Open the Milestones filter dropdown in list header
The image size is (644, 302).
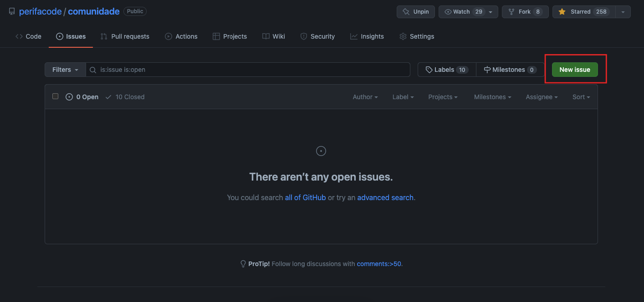pyautogui.click(x=492, y=97)
